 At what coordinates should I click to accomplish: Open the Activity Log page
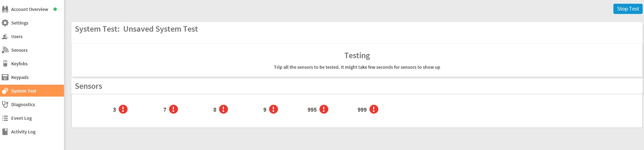click(23, 132)
